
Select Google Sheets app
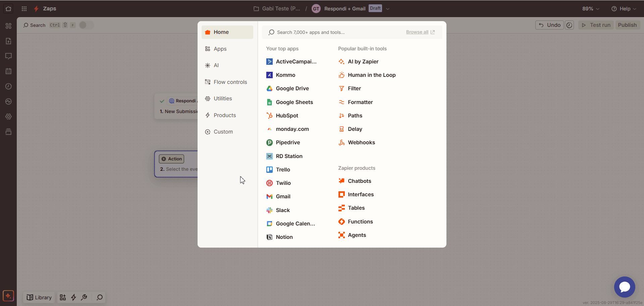click(289, 102)
